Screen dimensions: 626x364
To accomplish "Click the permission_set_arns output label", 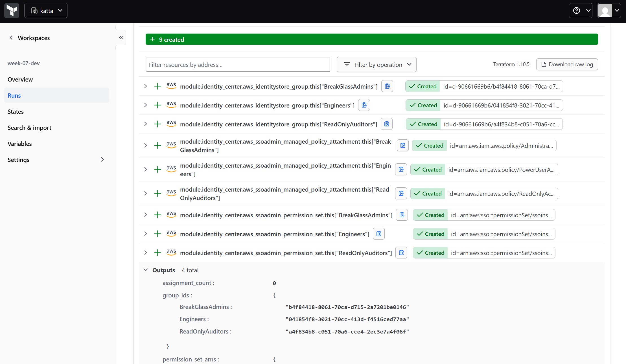I will click(x=191, y=359).
